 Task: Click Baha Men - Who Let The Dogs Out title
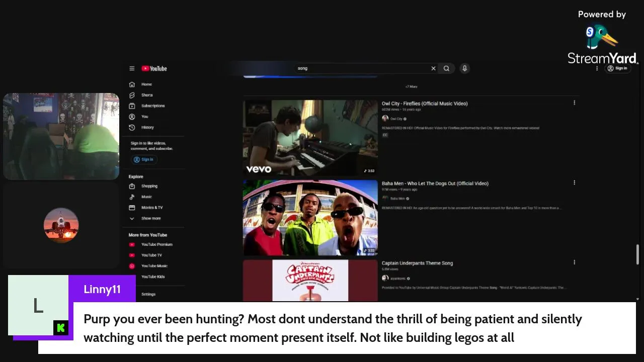pos(435,184)
